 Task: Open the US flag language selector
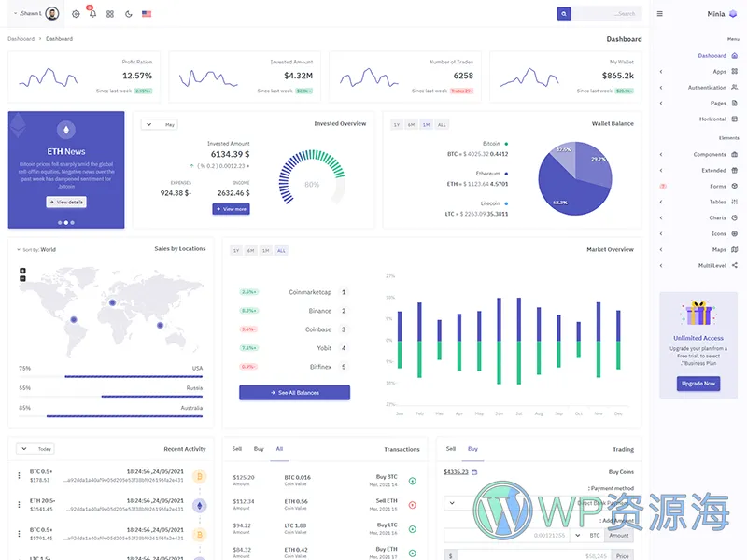(147, 14)
